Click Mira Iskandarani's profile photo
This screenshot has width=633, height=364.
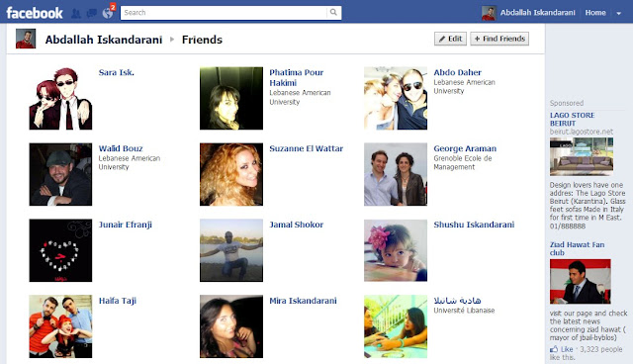(x=231, y=326)
